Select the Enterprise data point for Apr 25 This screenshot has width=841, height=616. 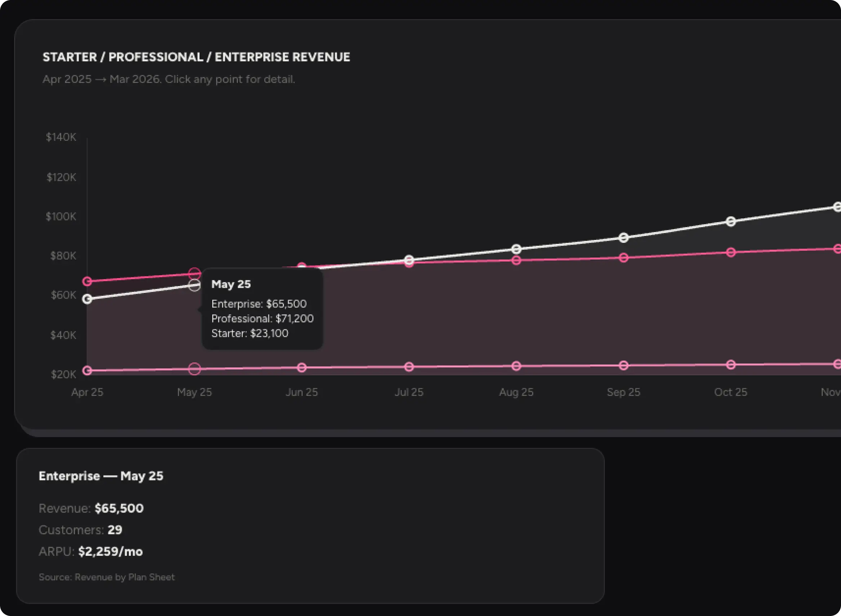87,299
